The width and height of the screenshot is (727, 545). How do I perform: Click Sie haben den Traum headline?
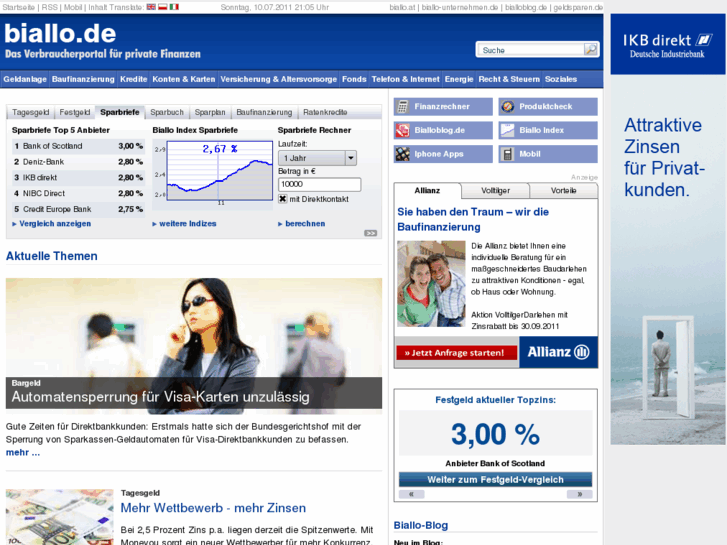click(x=473, y=219)
